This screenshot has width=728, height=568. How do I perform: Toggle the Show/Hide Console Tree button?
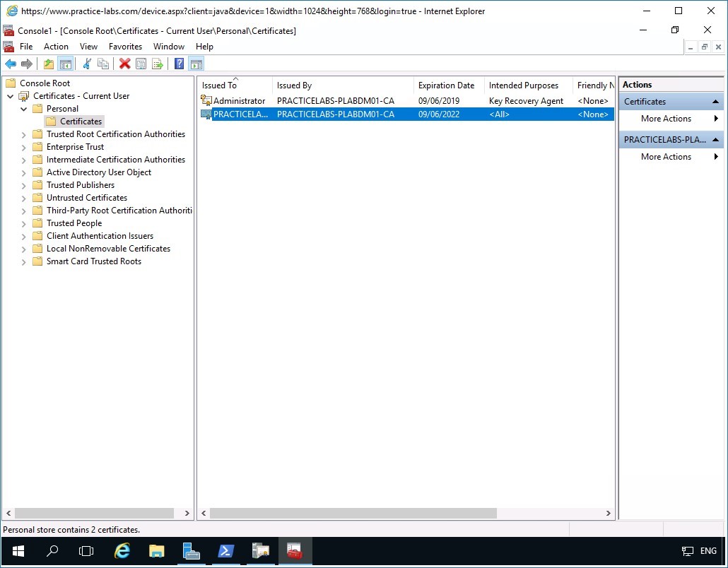point(66,64)
